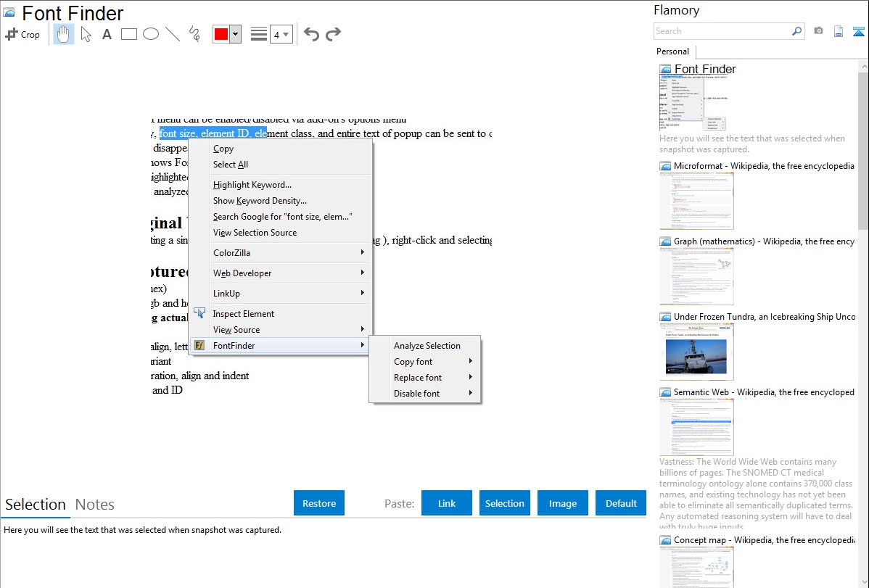Expand the View Source submenu

(363, 329)
